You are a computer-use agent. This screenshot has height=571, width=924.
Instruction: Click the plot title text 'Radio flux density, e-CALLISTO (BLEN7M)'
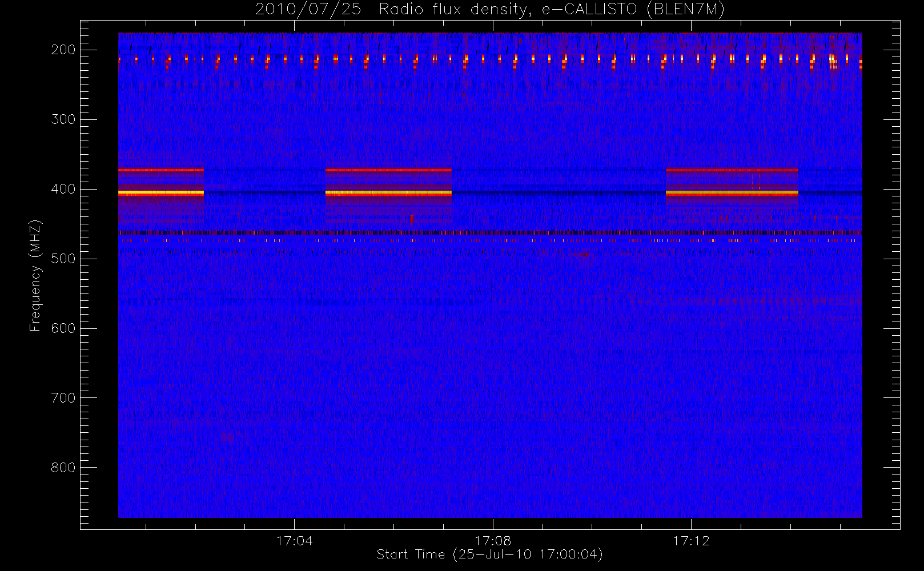(x=552, y=10)
